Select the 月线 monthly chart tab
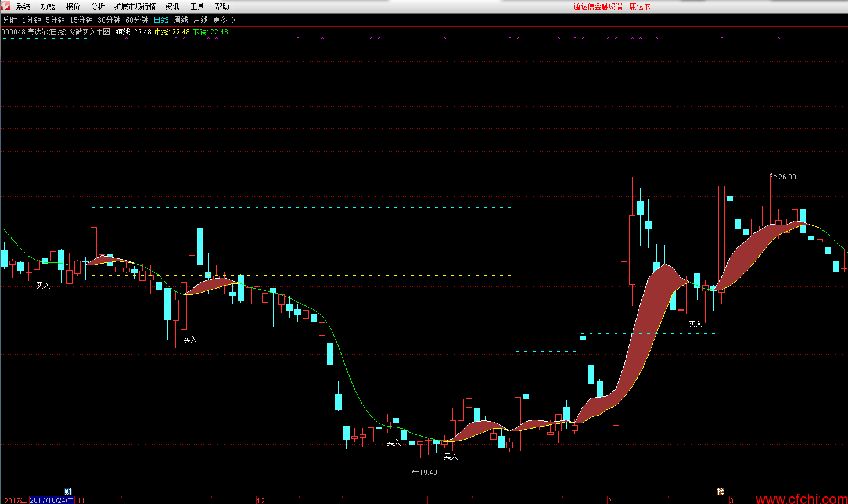This screenshot has height=504, width=848. coord(200,20)
